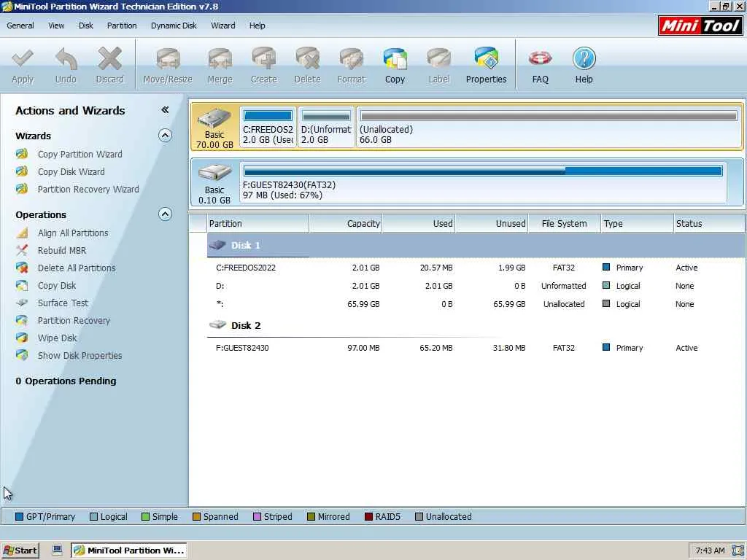Click the Undo arrow toolbar icon
Viewport: 747px width, 560px height.
pos(66,59)
